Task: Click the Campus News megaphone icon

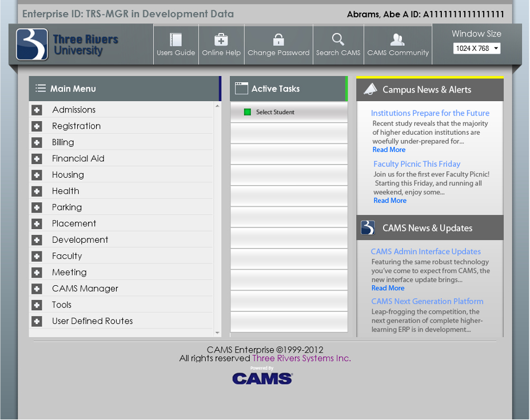Action: (x=370, y=89)
